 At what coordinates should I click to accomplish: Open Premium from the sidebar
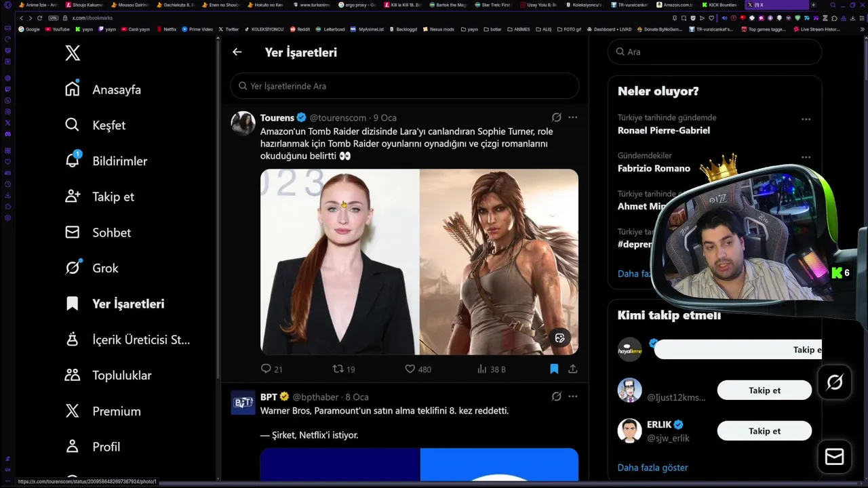102,411
